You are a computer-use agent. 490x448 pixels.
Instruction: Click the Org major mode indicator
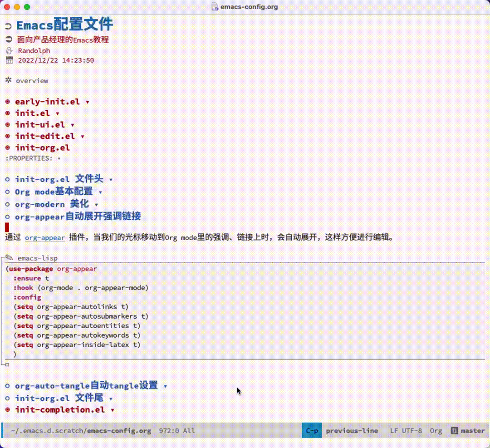point(436,431)
